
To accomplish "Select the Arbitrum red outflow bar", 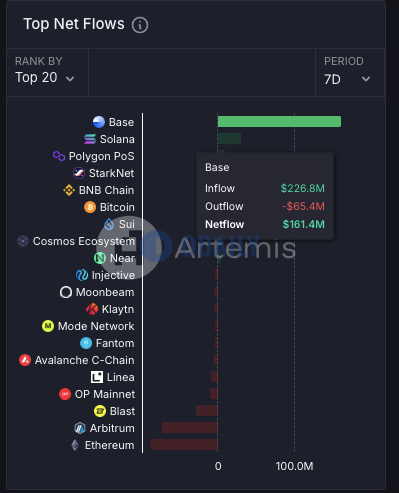I will pos(190,428).
